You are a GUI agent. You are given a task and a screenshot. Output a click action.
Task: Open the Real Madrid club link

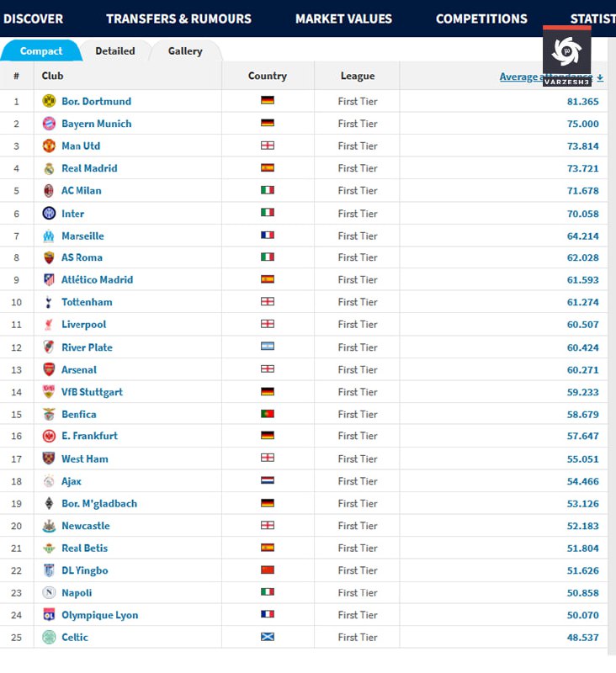click(x=89, y=168)
